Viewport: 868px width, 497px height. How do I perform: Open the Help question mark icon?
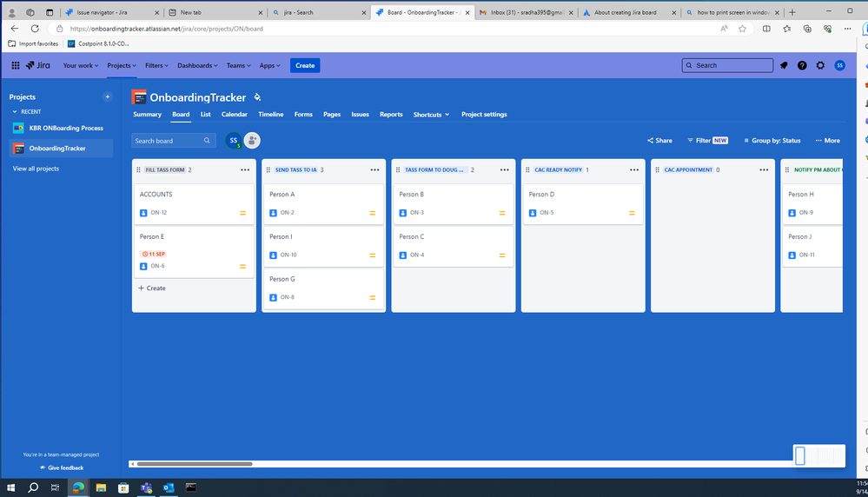click(x=802, y=65)
